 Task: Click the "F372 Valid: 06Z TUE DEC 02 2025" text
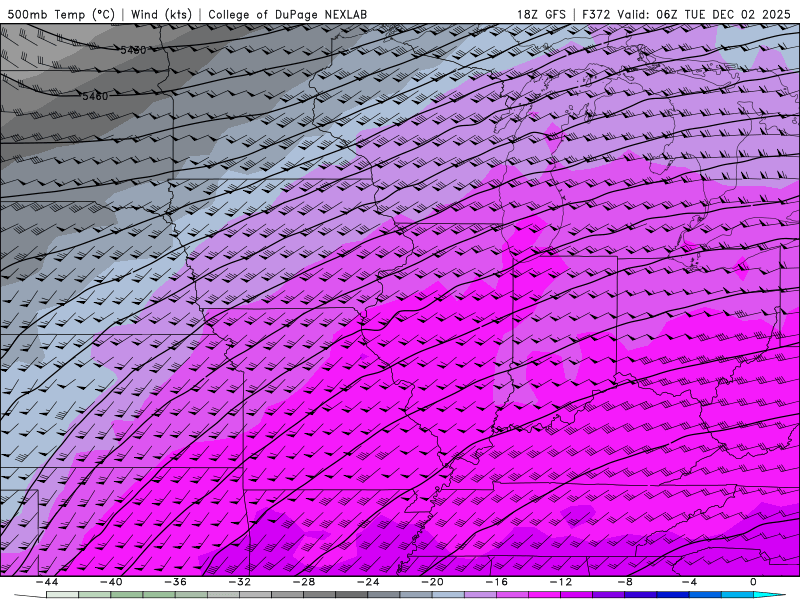point(688,14)
